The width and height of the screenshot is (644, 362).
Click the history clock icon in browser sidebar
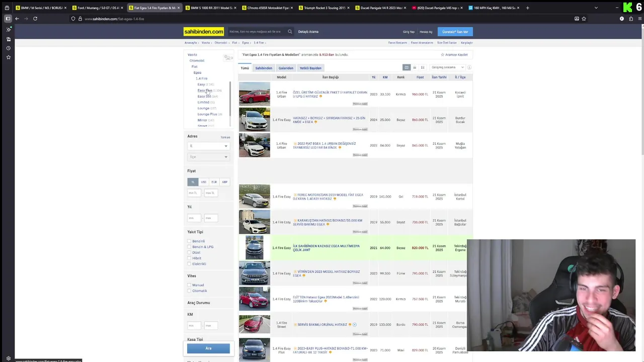point(8,48)
